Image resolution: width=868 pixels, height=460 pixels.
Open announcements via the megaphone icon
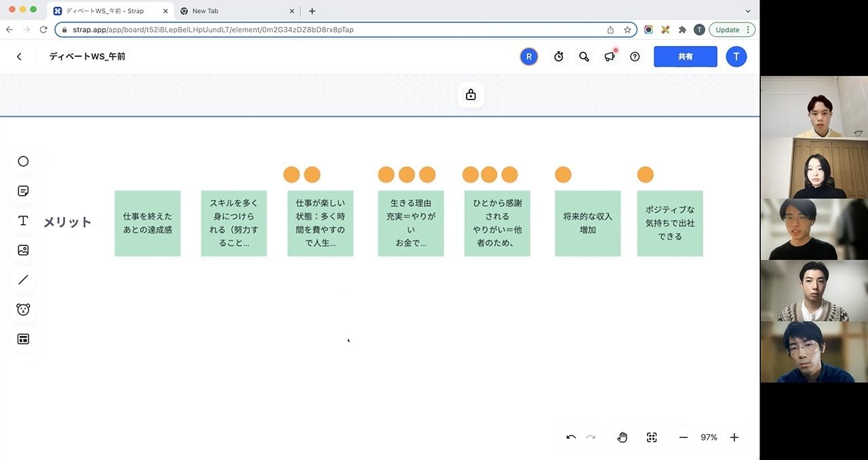(609, 56)
